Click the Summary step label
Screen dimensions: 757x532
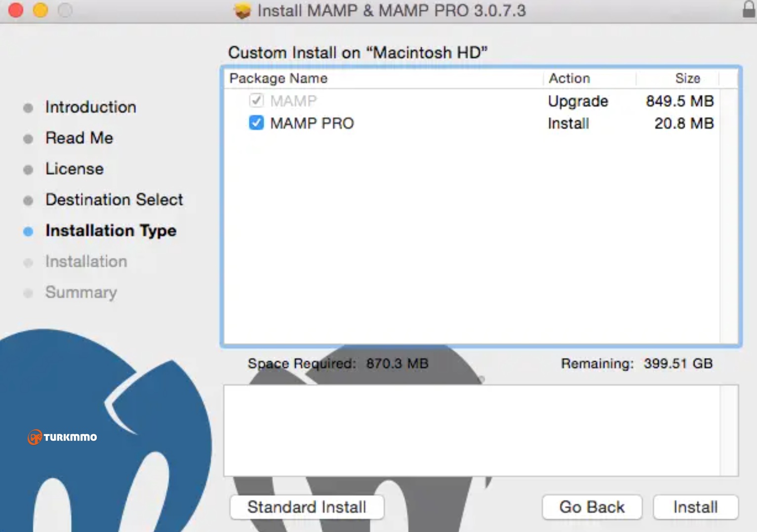click(x=81, y=292)
